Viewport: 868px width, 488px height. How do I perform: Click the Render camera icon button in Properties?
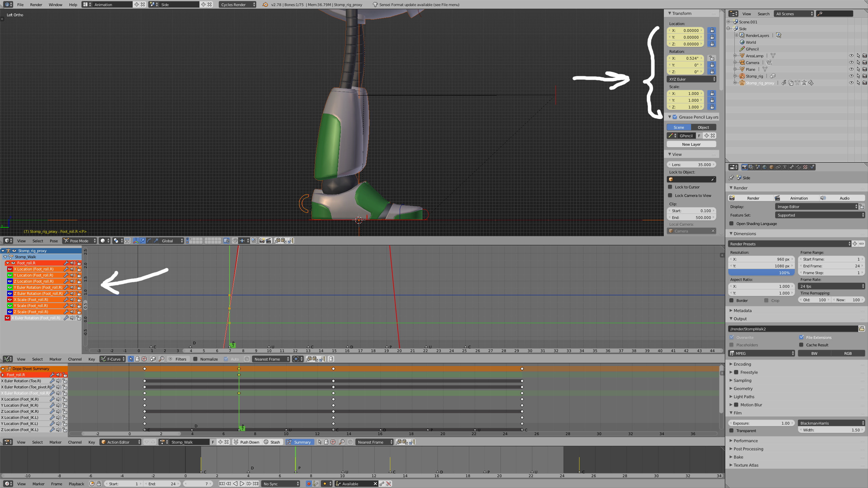(745, 167)
